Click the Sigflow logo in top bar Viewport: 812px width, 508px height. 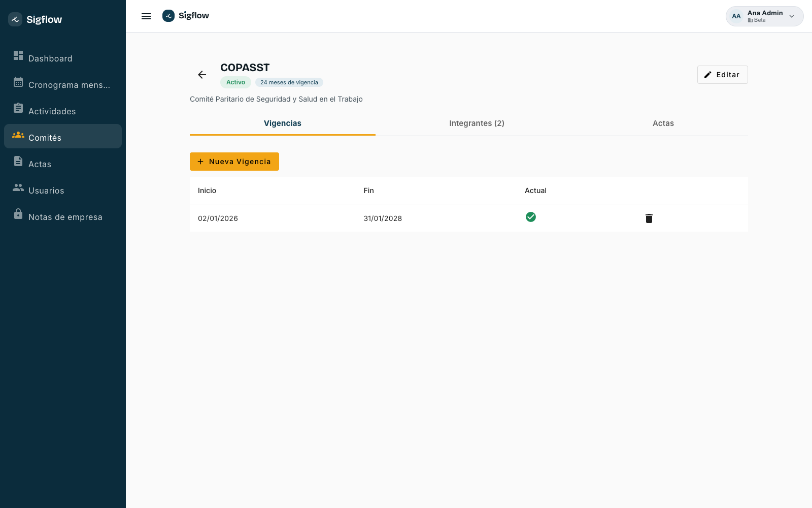tap(186, 16)
